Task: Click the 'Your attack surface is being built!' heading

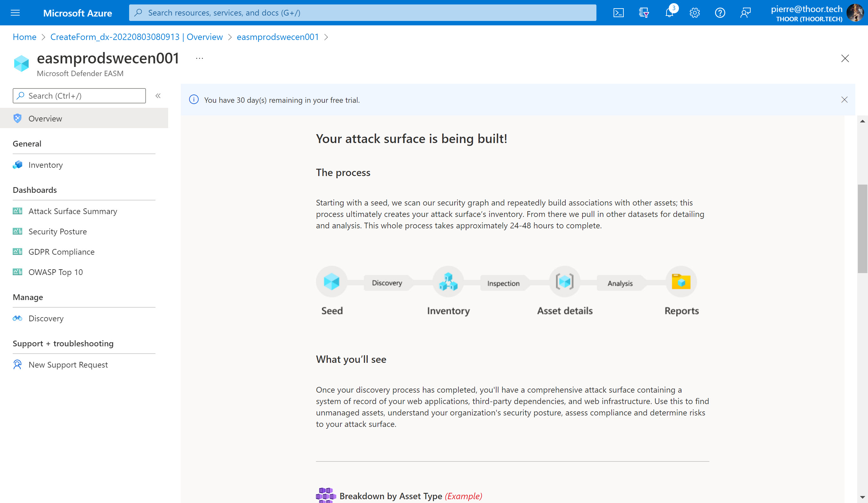Action: point(411,139)
